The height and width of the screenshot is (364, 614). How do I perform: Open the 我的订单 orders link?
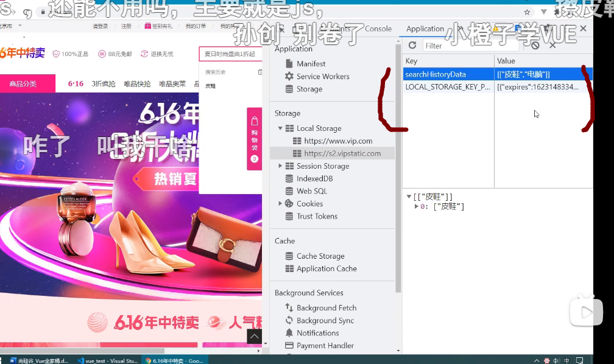tap(196, 26)
